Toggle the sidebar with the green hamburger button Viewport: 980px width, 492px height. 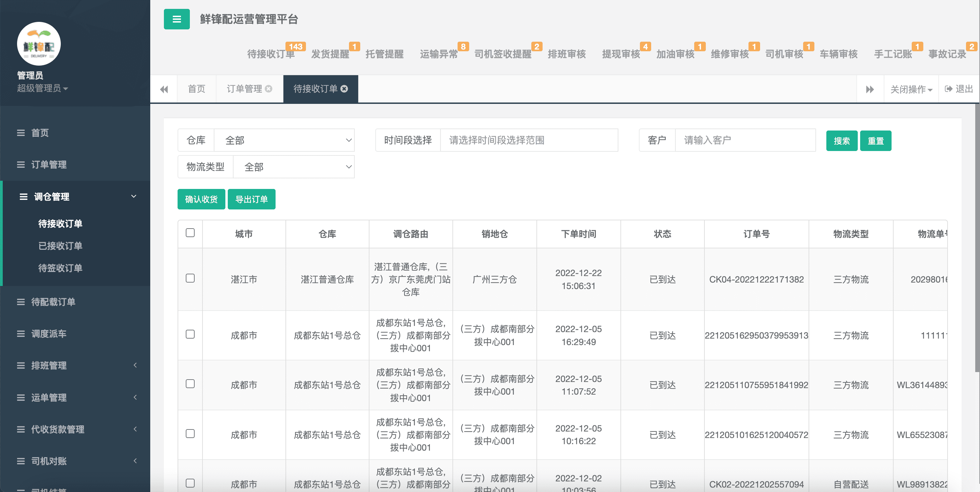pyautogui.click(x=177, y=19)
